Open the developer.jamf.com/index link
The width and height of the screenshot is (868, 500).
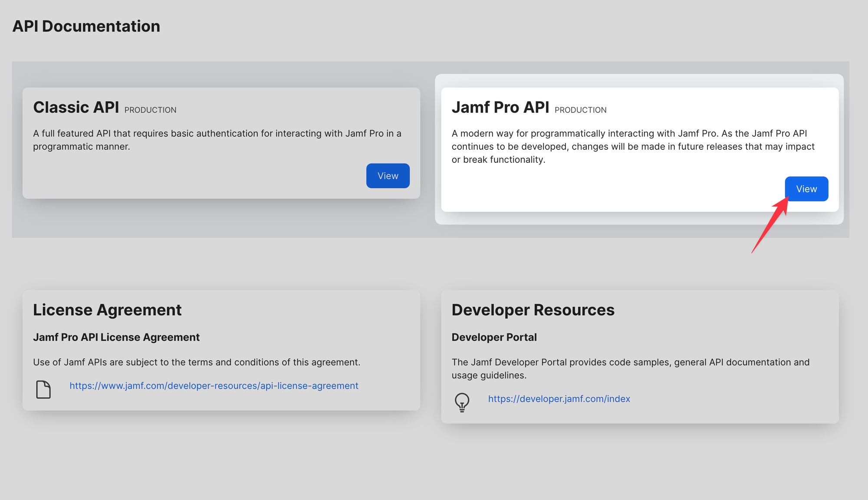tap(559, 398)
